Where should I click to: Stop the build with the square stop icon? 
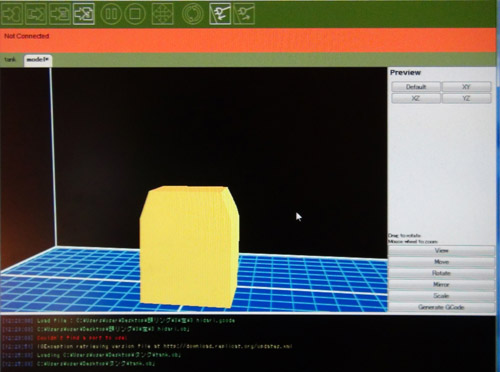click(x=135, y=14)
